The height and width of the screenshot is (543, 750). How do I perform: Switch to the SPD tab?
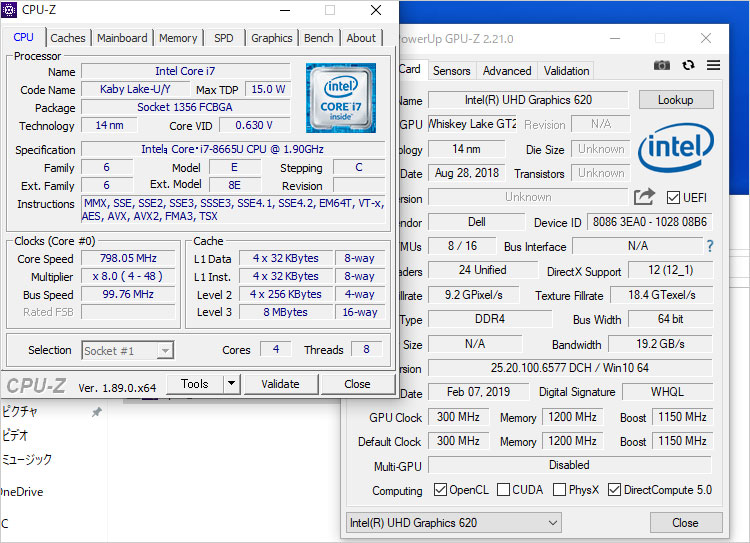point(224,38)
